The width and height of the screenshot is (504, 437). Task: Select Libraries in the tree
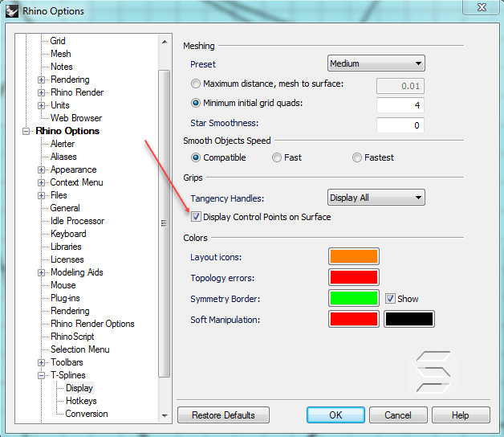coord(66,247)
